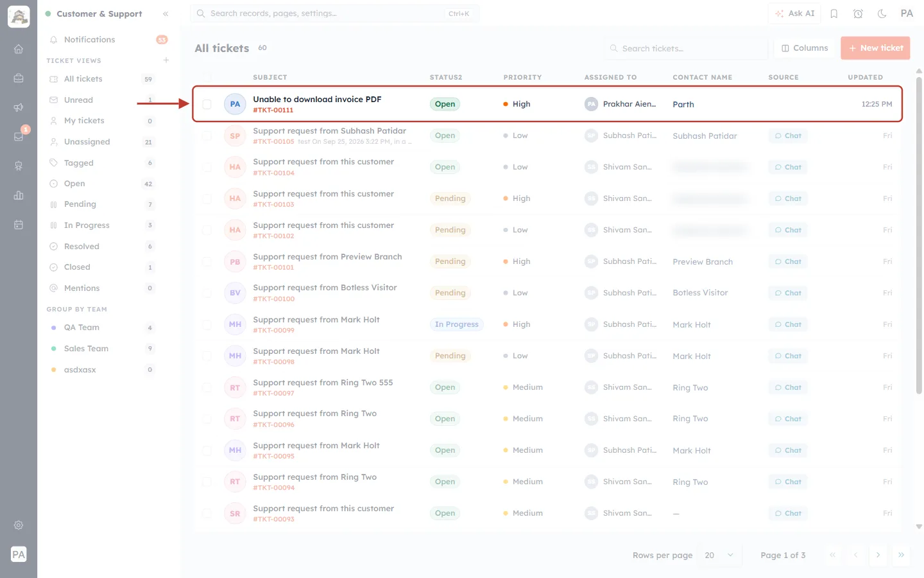Filter by QA Team purple dot group
This screenshot has height=578, width=924.
101,328
